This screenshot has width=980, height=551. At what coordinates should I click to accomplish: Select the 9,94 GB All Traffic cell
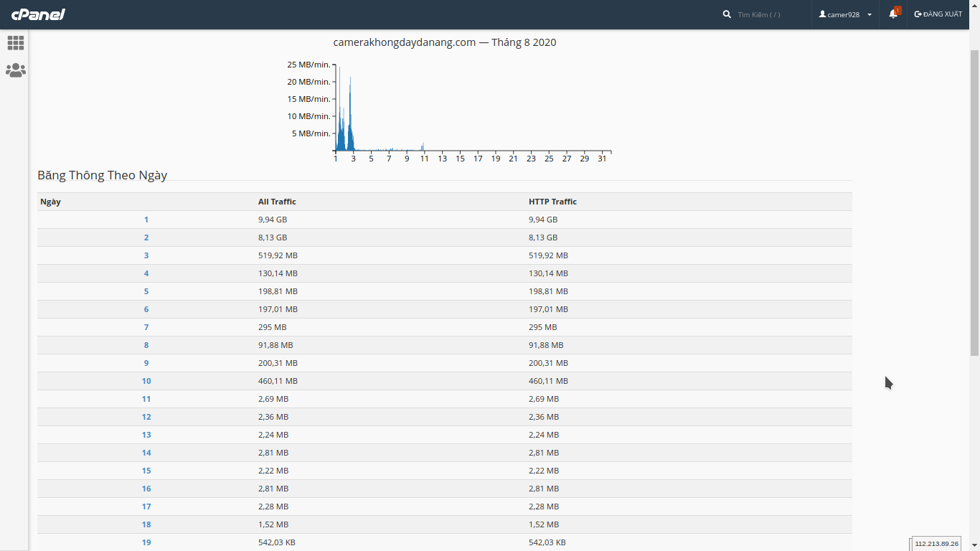[x=273, y=220]
